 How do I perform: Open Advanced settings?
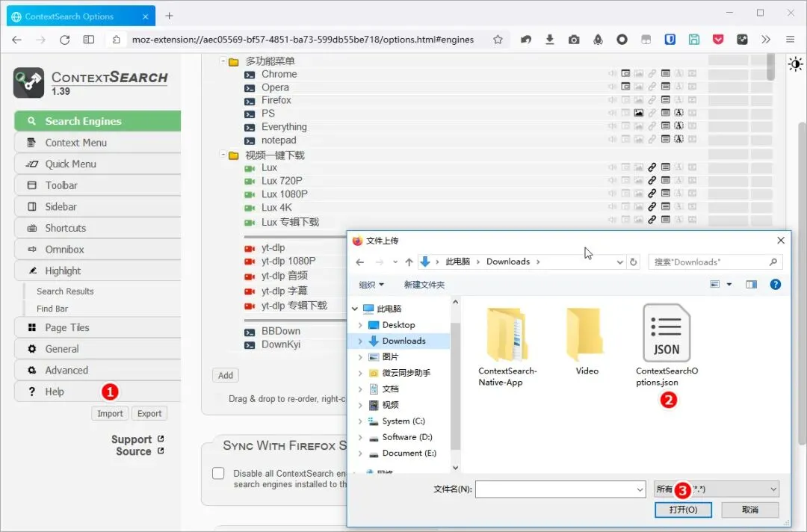click(x=98, y=371)
